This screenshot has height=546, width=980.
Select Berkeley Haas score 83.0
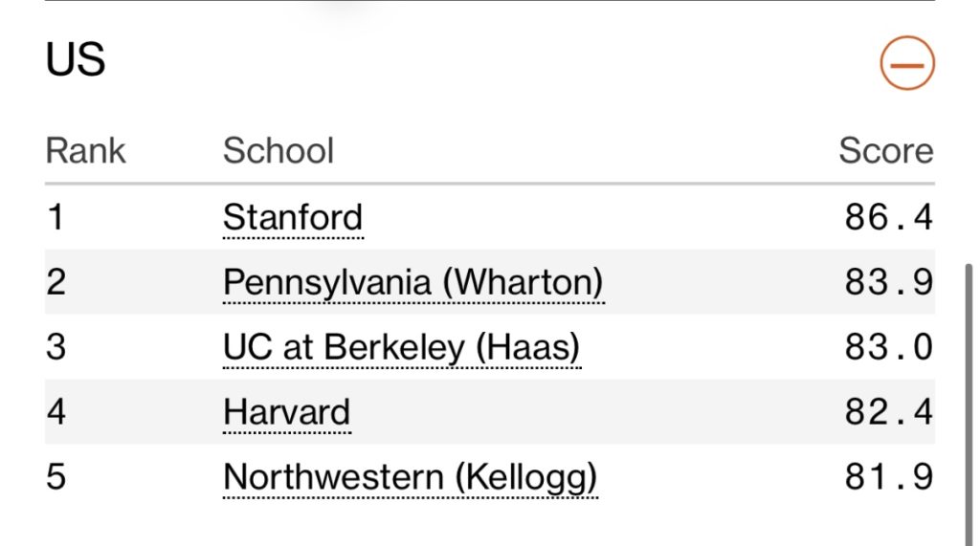pos(888,348)
